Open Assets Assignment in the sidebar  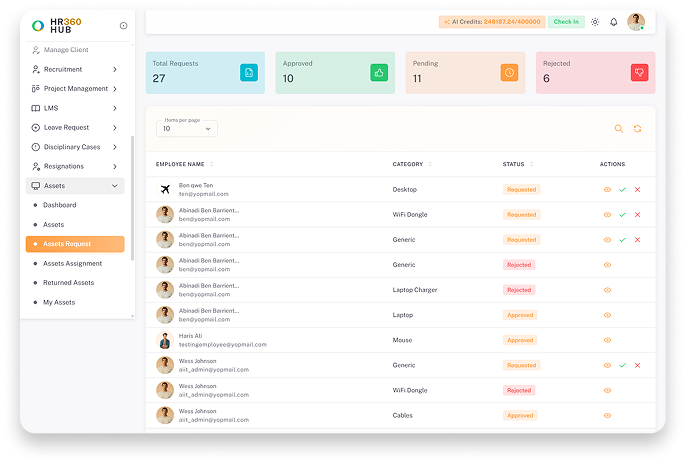(x=72, y=263)
